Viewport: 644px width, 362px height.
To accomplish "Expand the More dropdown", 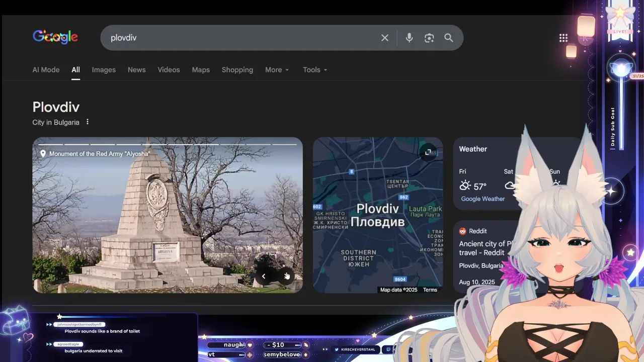I will (x=277, y=70).
